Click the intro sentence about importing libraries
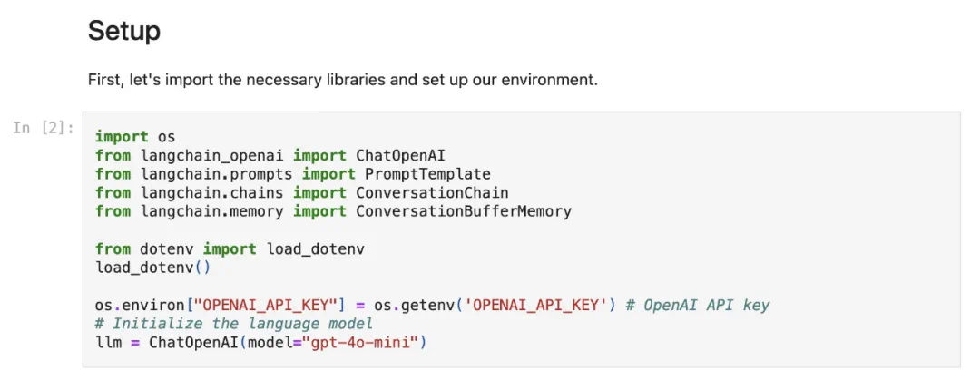980x380 pixels. click(x=342, y=80)
